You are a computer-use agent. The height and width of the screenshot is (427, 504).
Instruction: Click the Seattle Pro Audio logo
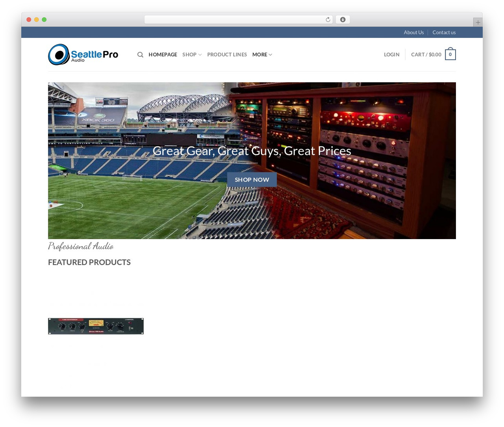point(83,54)
